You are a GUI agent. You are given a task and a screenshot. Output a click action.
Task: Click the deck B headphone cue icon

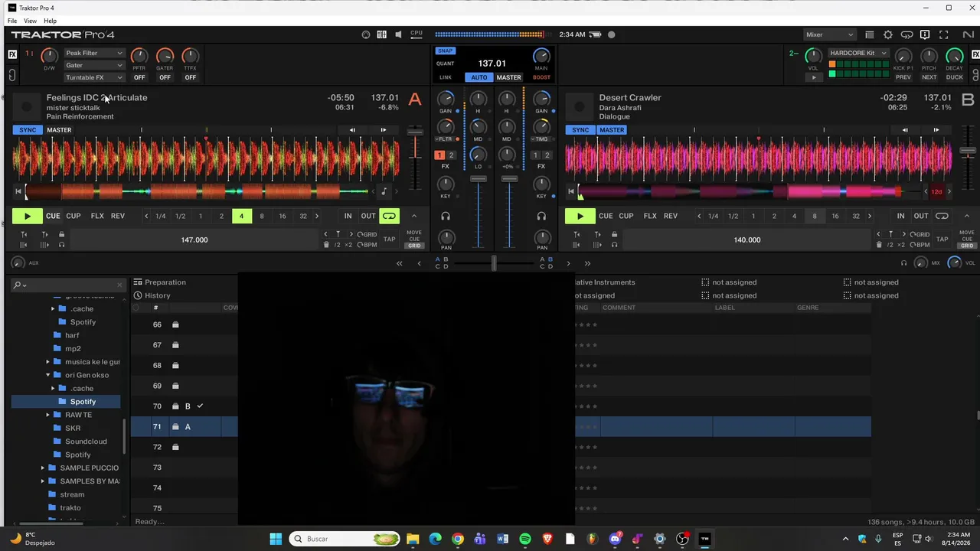click(541, 217)
